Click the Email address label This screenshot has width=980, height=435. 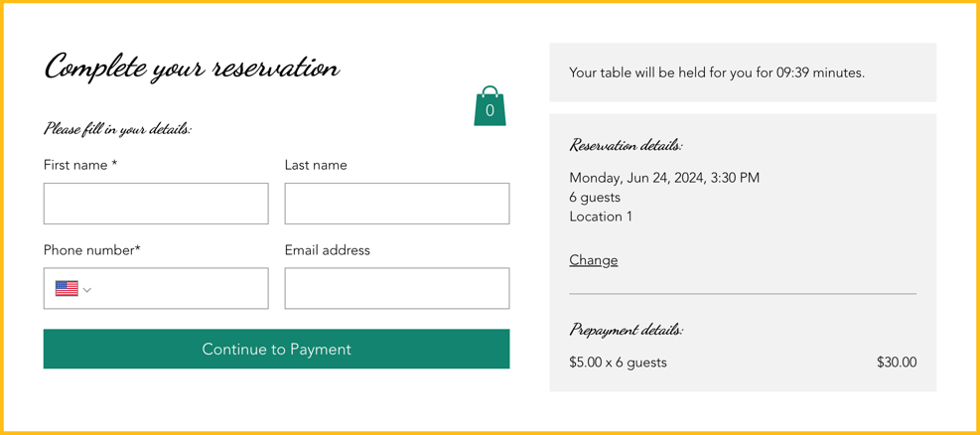coord(327,250)
